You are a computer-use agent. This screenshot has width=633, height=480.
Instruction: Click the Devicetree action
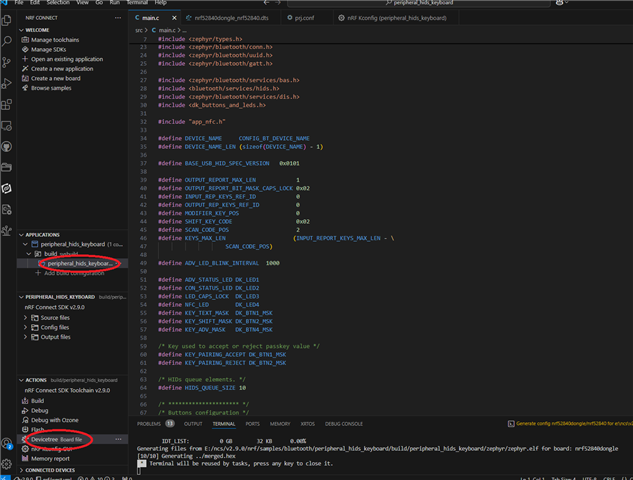point(44,439)
